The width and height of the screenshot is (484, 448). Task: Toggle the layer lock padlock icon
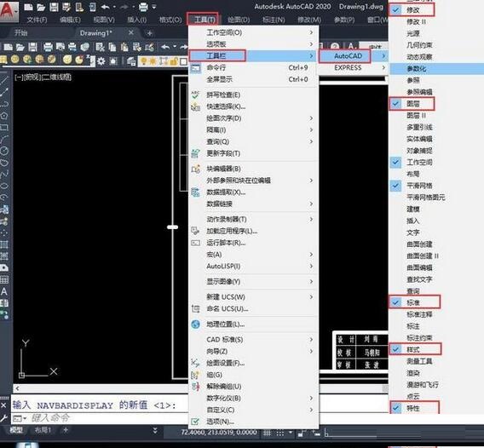coord(173,61)
